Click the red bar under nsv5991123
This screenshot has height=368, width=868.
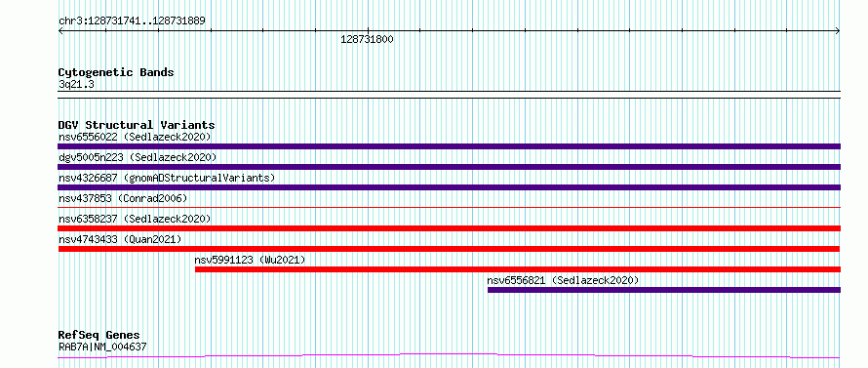(x=518, y=269)
